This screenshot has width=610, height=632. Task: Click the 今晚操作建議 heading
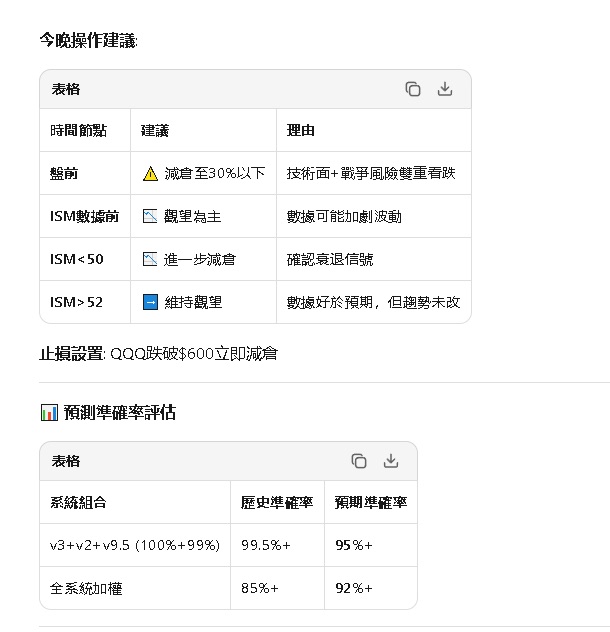(x=88, y=40)
